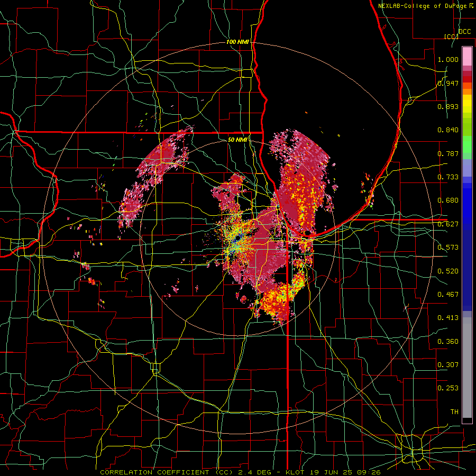Viewport: 476px width, 476px height.
Task: Click the 0.520 scale value
Action: point(448,271)
